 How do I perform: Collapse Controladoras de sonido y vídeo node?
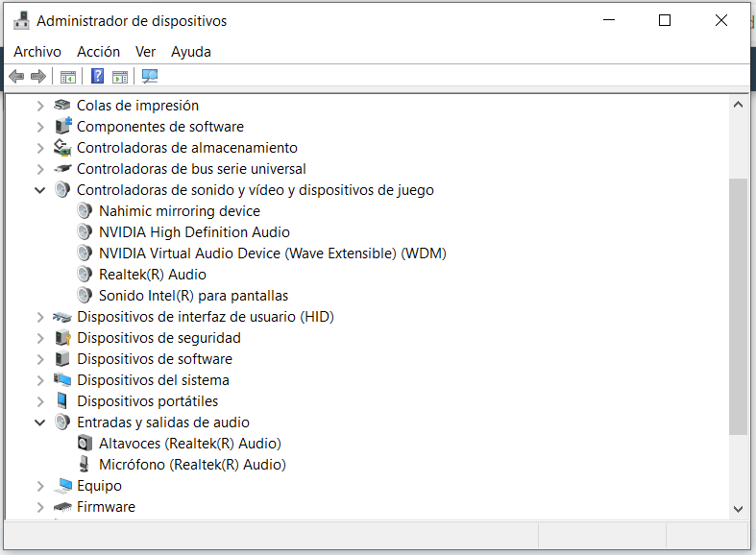40,190
